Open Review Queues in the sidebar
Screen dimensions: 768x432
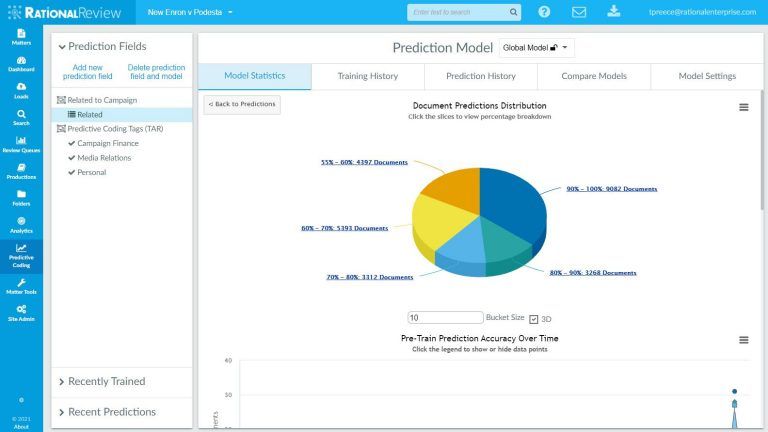(x=21, y=144)
